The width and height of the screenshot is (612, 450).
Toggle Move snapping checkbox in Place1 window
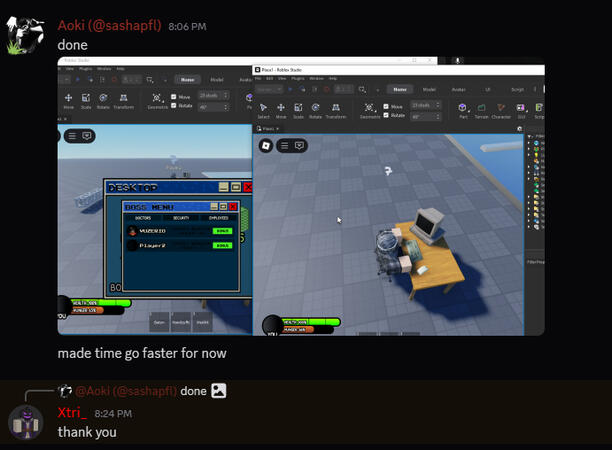pos(386,106)
